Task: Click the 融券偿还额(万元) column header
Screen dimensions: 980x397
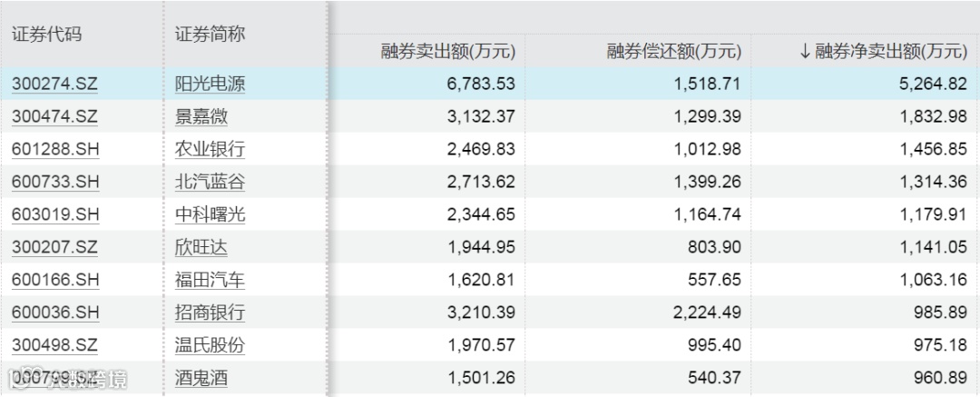Action: (x=673, y=52)
